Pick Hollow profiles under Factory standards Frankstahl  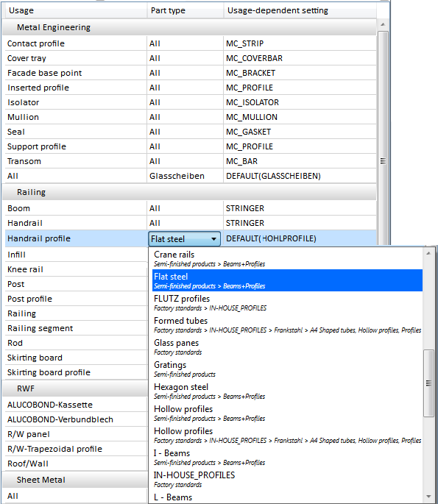click(x=287, y=436)
